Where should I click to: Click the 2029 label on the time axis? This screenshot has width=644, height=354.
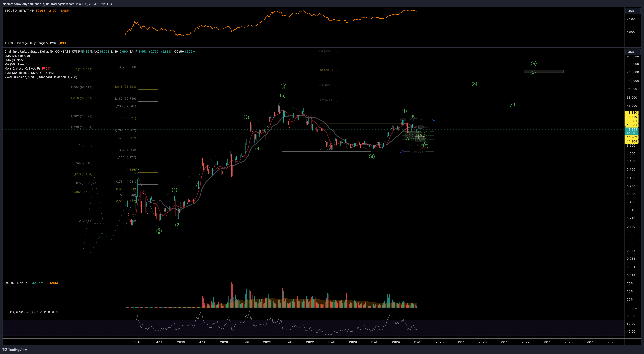tap(611, 342)
